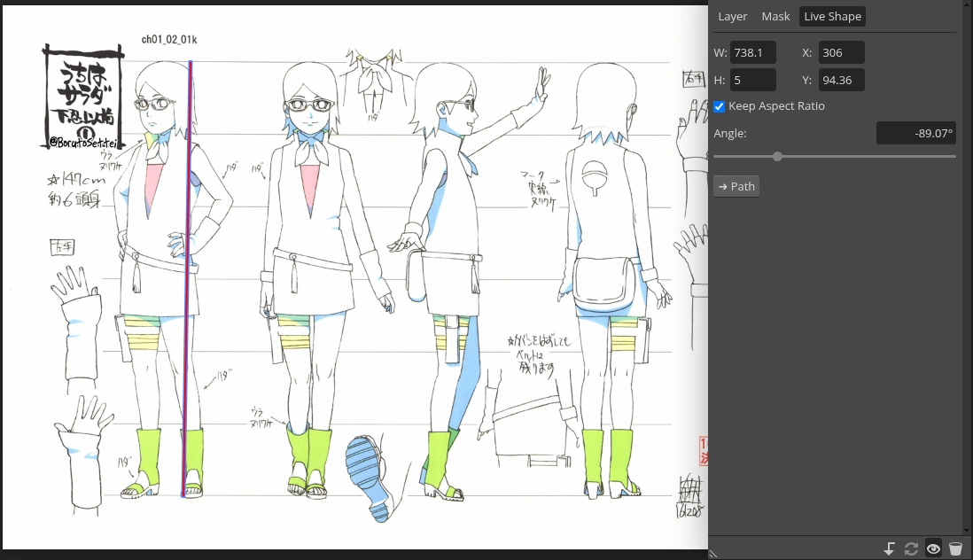
Task: Click the 'Angle:' label
Action: tap(730, 133)
